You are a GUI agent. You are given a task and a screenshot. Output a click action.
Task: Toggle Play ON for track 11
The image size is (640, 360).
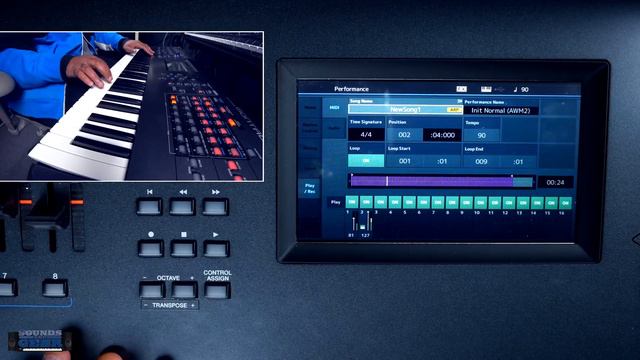point(495,202)
